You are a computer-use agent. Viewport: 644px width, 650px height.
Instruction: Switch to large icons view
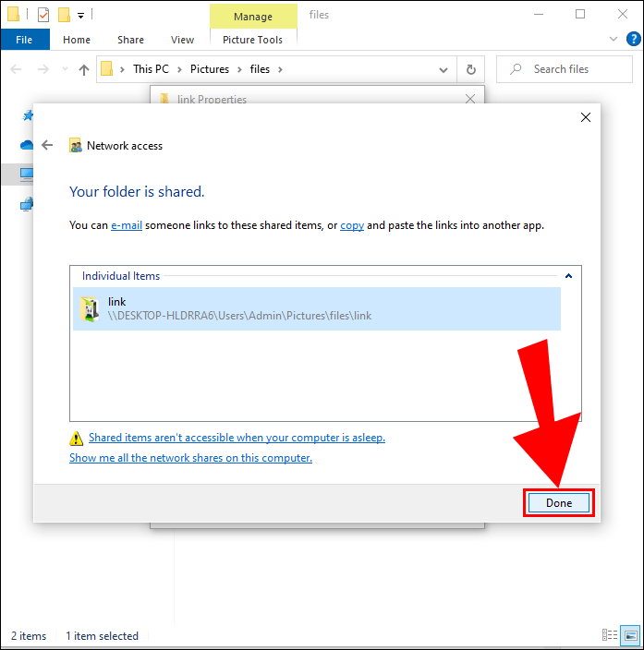[631, 635]
